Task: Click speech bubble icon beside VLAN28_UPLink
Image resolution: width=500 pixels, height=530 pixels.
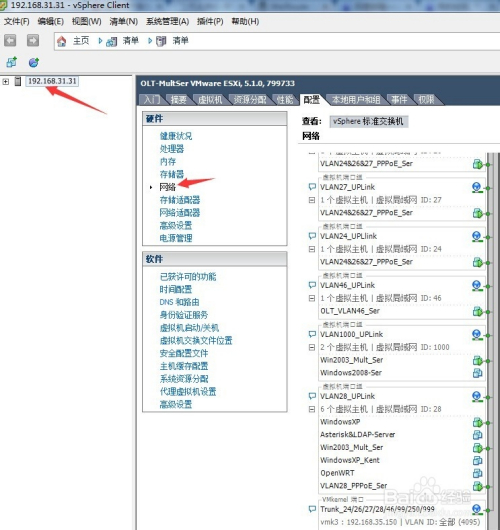Action: [x=312, y=396]
